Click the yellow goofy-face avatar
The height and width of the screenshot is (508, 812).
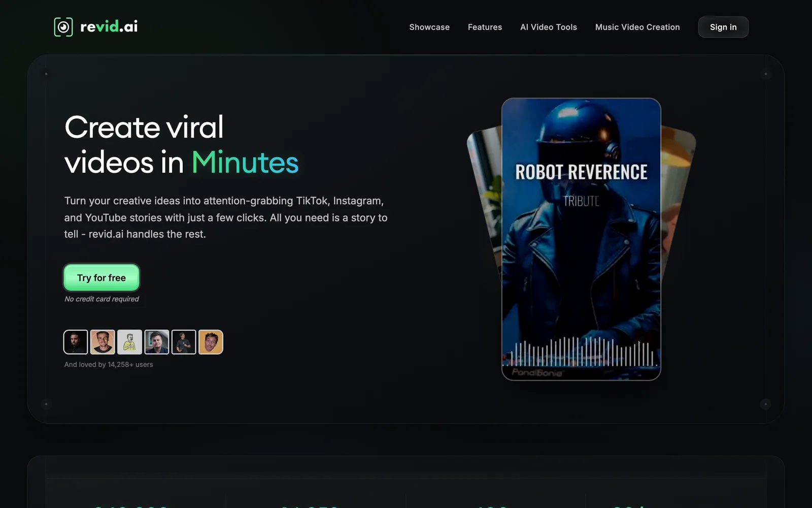click(211, 341)
